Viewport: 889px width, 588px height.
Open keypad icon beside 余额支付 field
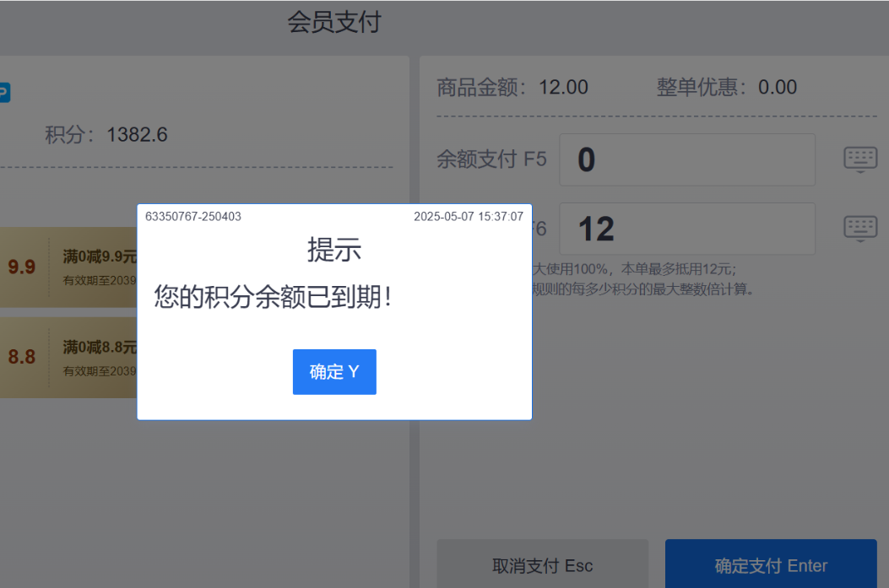point(860,159)
